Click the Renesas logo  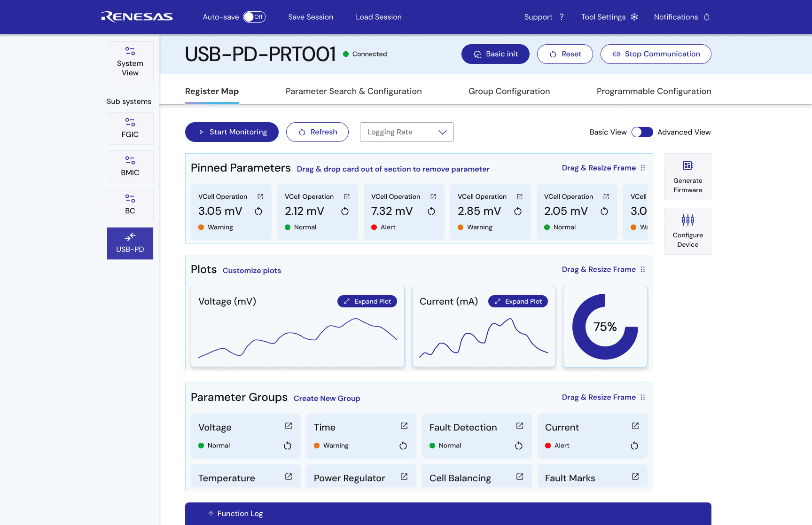[137, 17]
